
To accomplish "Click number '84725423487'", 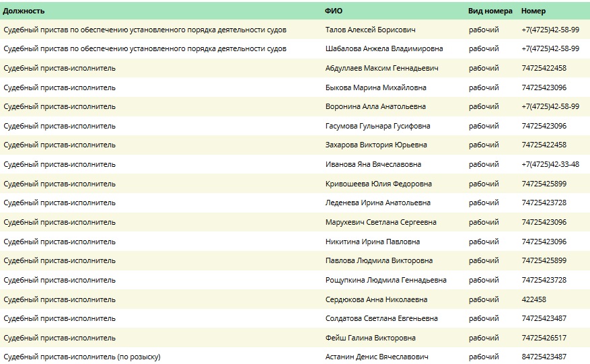I will pyautogui.click(x=544, y=357).
